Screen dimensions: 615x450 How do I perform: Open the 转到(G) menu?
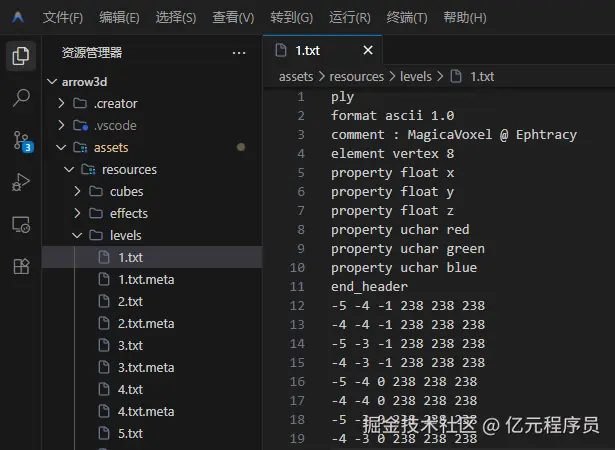click(291, 17)
